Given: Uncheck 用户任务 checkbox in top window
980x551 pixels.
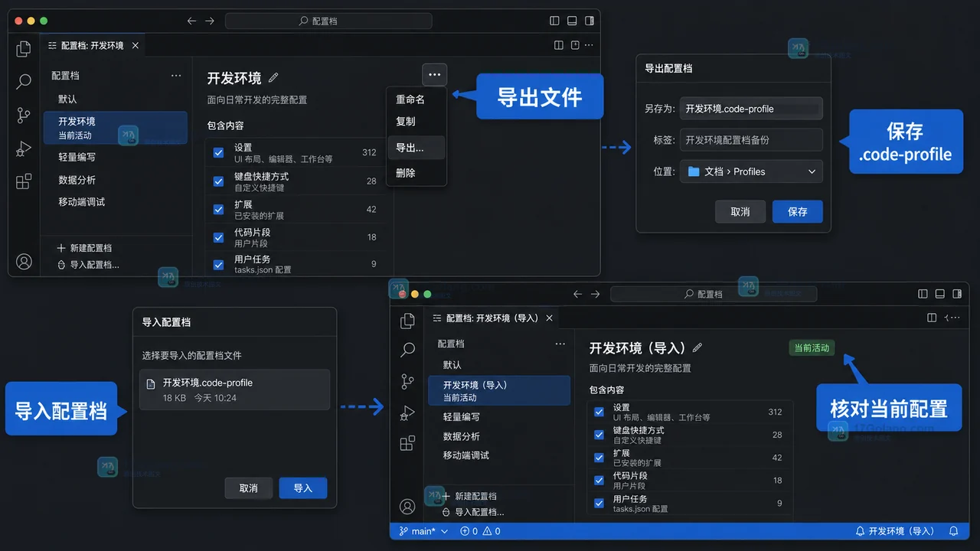Looking at the screenshot, I should click(218, 264).
